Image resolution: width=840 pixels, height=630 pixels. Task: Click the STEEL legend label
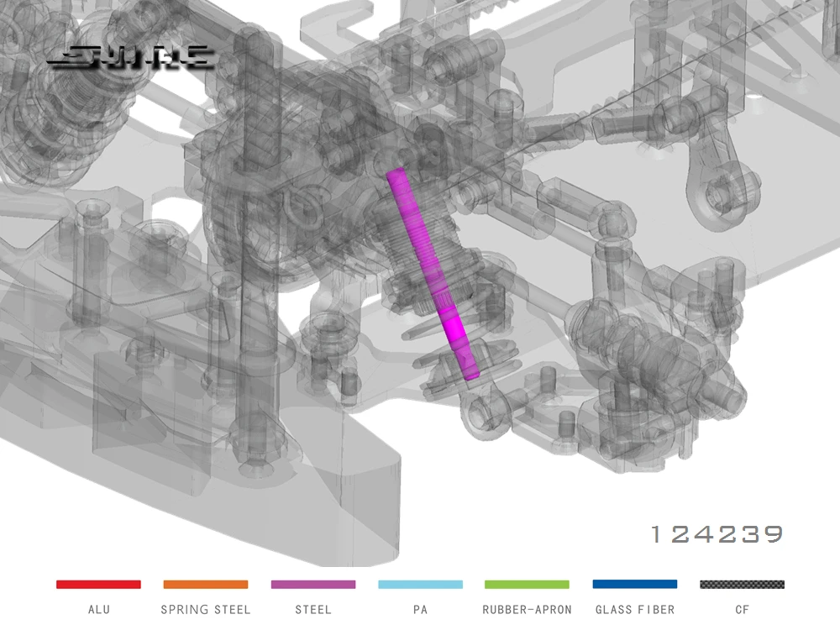[313, 610]
